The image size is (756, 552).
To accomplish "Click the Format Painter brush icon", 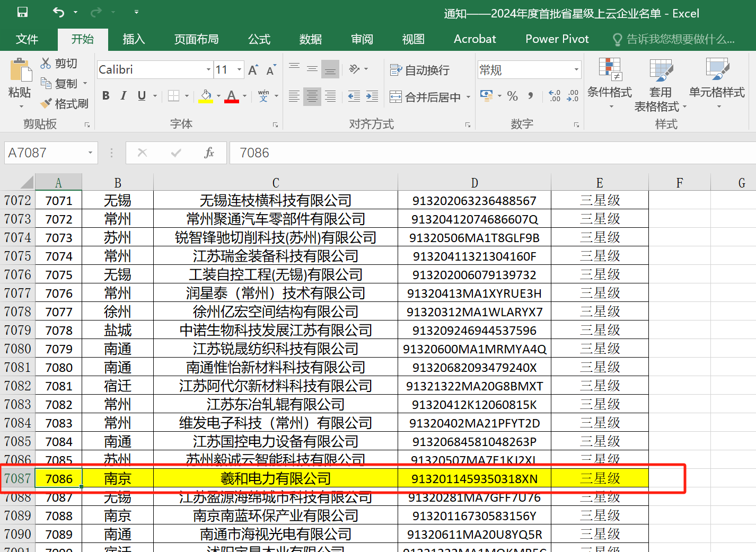I will click(x=47, y=103).
